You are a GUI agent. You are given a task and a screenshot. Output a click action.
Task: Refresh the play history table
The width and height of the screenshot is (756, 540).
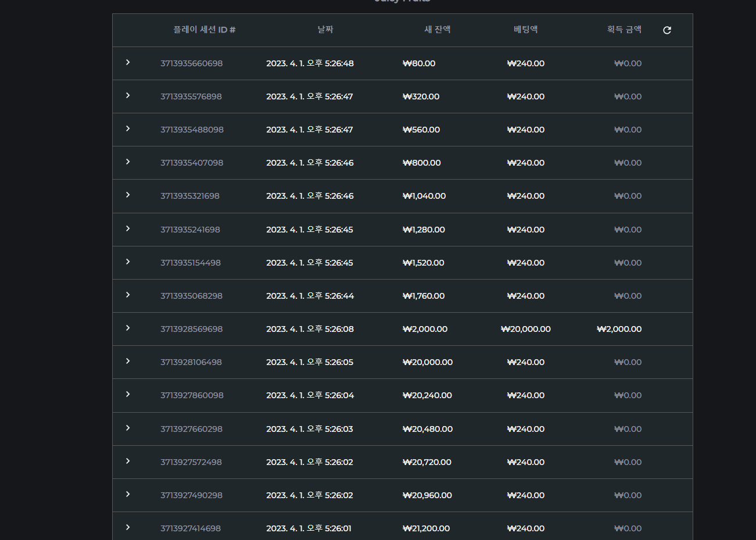click(667, 30)
